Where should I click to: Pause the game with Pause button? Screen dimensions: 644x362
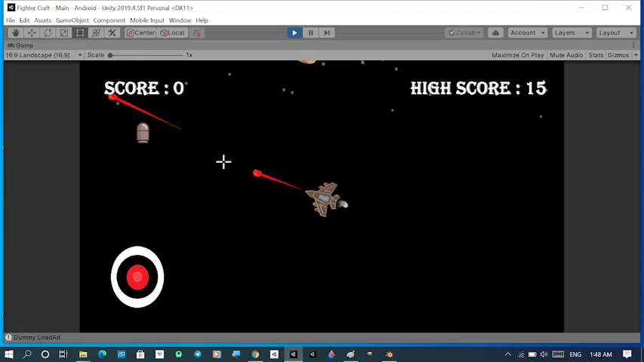click(x=311, y=33)
